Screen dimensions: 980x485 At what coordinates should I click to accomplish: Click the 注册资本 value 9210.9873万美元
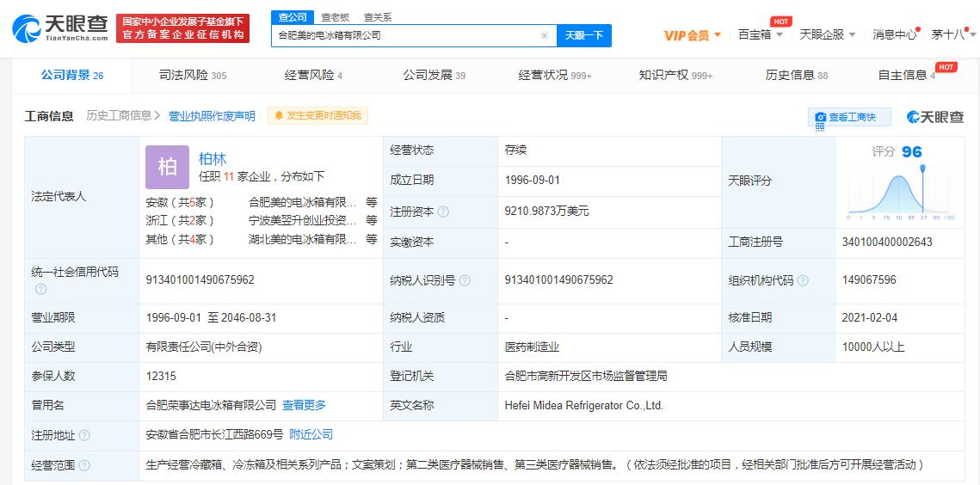click(x=547, y=212)
